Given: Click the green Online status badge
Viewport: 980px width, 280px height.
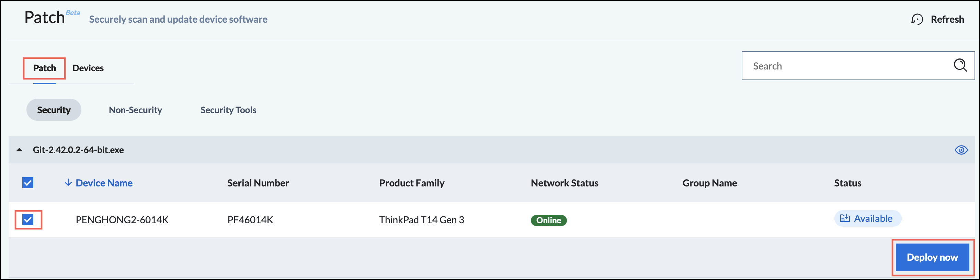Looking at the screenshot, I should click(549, 220).
